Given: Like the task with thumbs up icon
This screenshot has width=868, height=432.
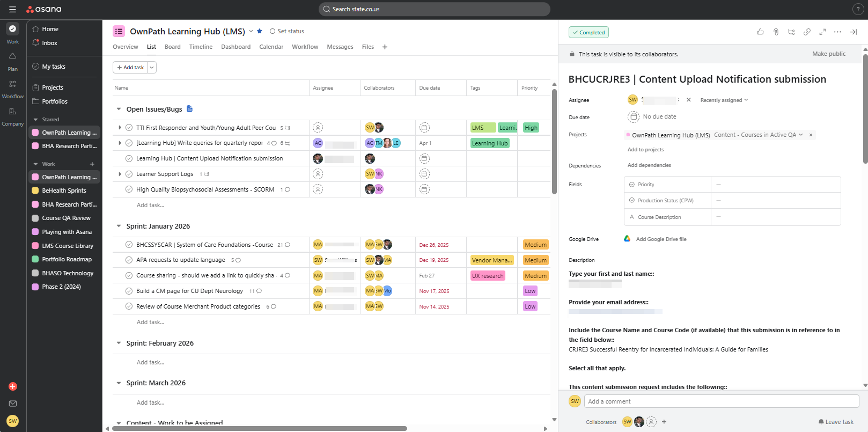Looking at the screenshot, I should (760, 32).
